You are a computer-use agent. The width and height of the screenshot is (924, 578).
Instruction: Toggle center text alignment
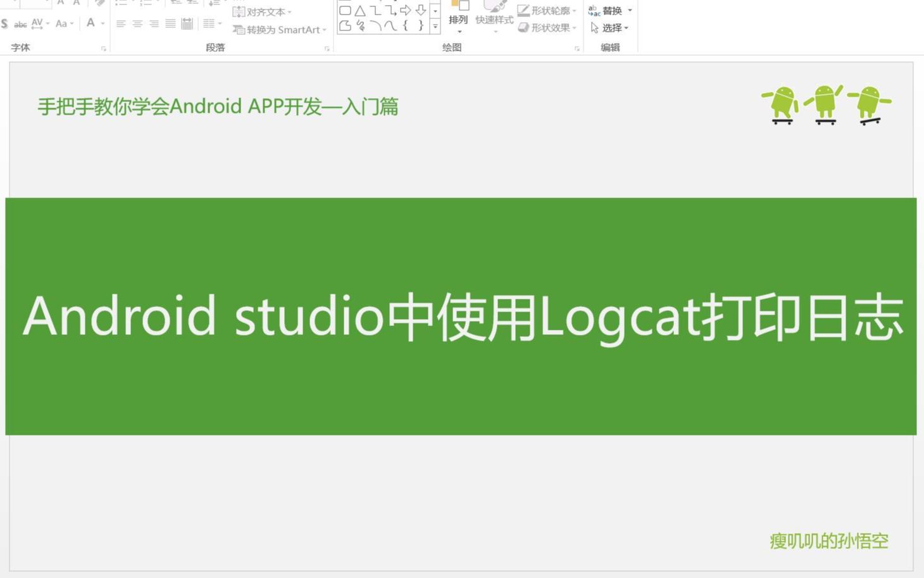[x=138, y=24]
